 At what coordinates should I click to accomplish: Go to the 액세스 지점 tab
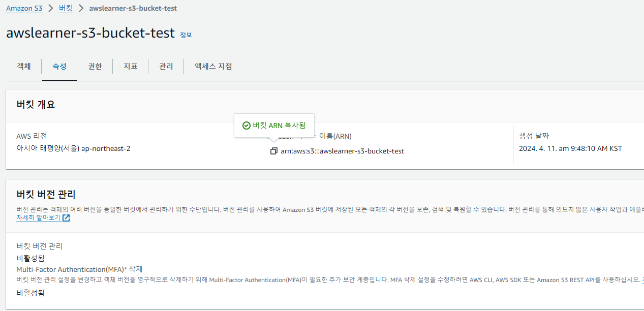click(x=213, y=66)
